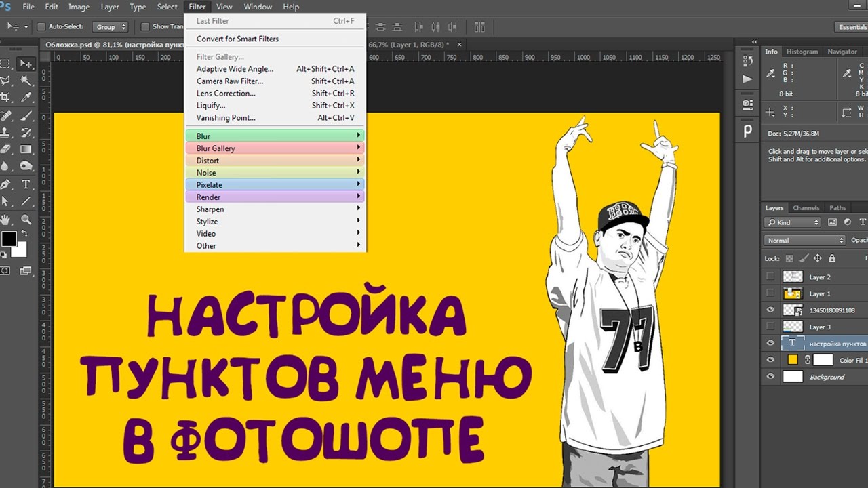Expand the Sharpen filter submenu
The height and width of the screenshot is (488, 868).
point(275,209)
